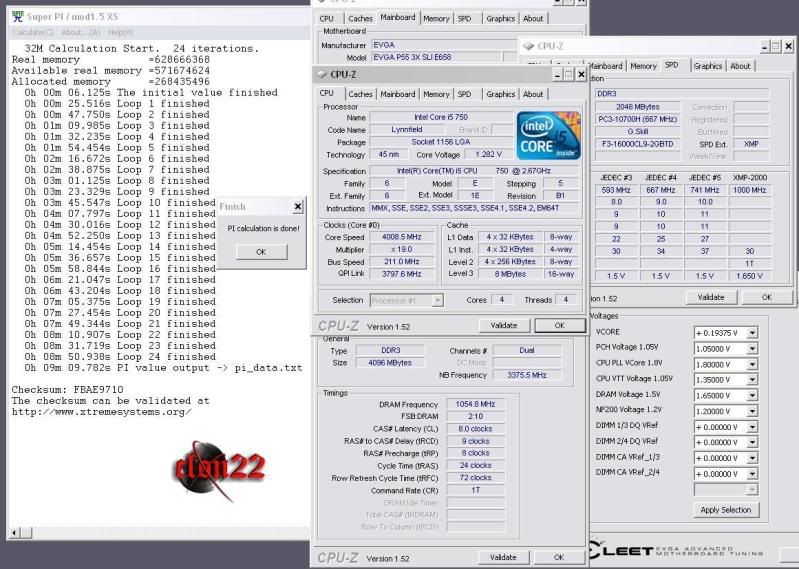
Task: Select CPU tab in front CPU-Z window
Action: pos(327,93)
